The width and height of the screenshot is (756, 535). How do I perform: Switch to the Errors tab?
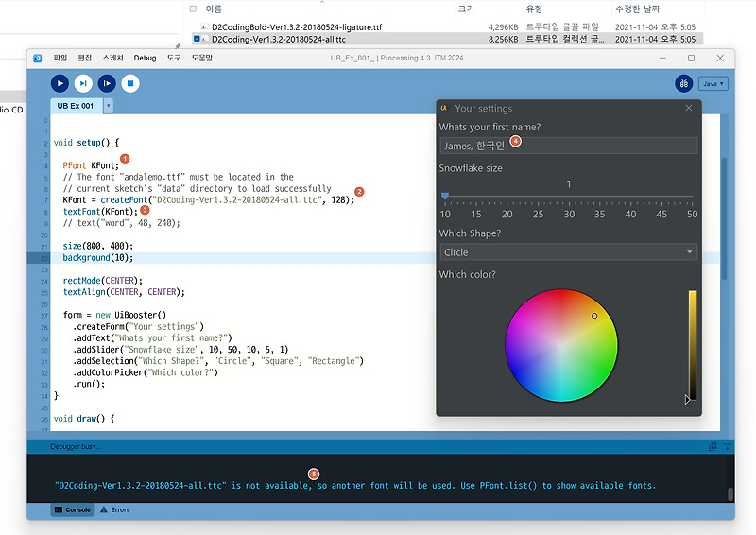(x=114, y=509)
